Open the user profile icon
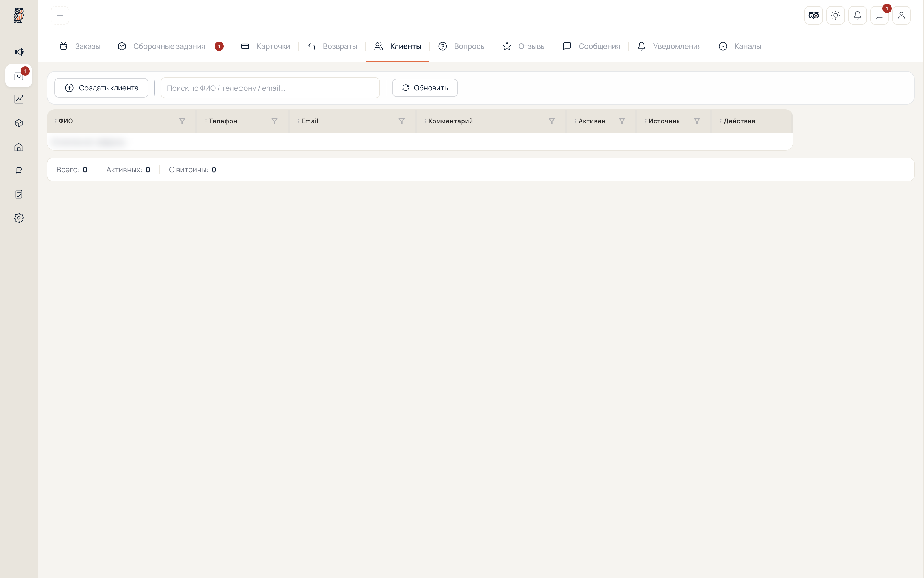 pyautogui.click(x=901, y=15)
